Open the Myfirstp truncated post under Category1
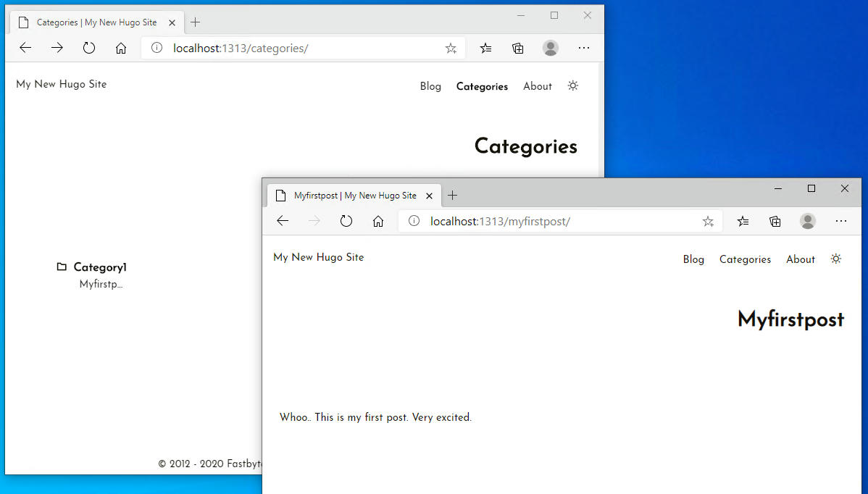 [x=101, y=284]
